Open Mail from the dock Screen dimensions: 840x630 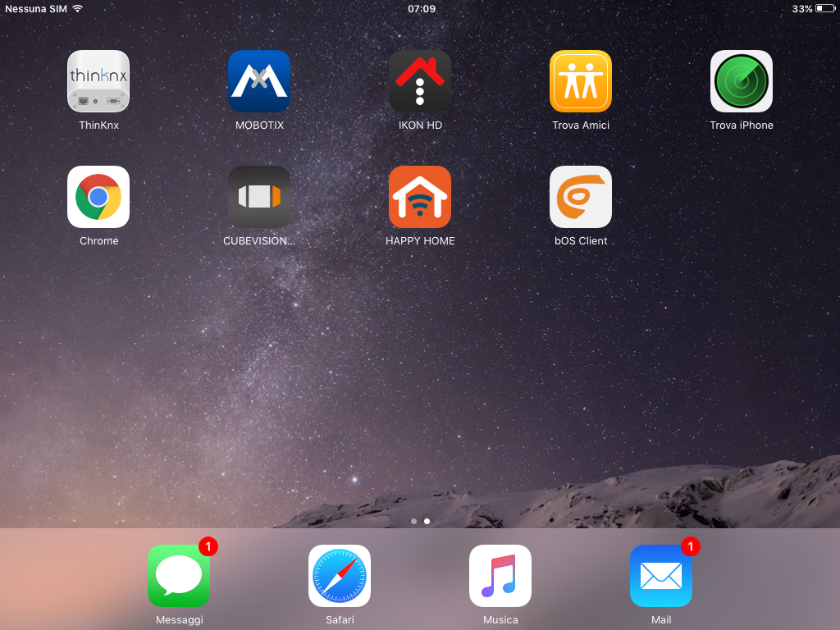pyautogui.click(x=661, y=576)
